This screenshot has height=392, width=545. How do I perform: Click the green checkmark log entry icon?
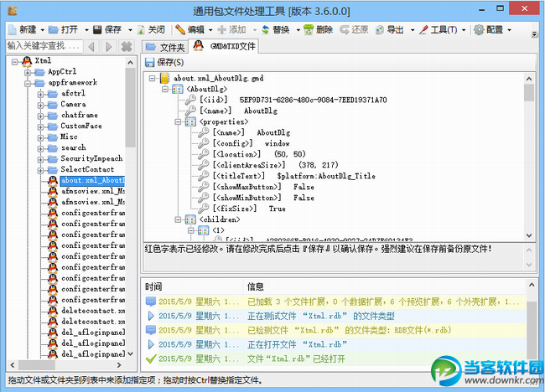(x=150, y=358)
